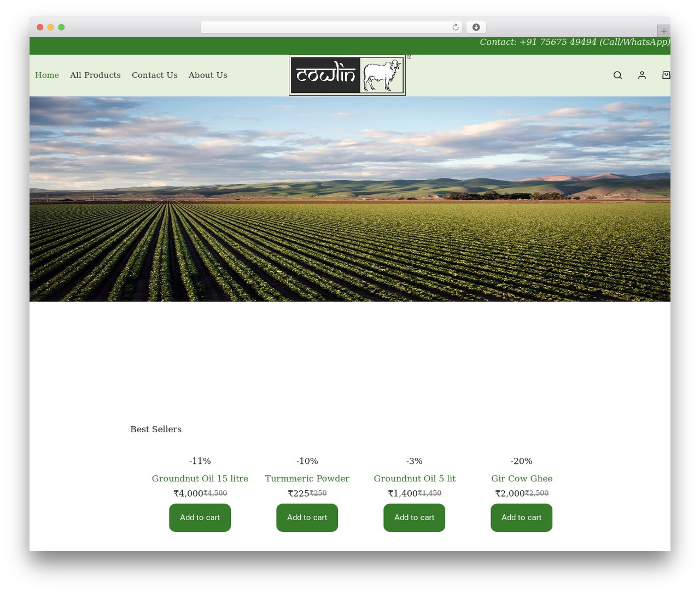Screen dimensions: 700x593
Task: Click the Best Sellers heading
Action: click(x=156, y=429)
